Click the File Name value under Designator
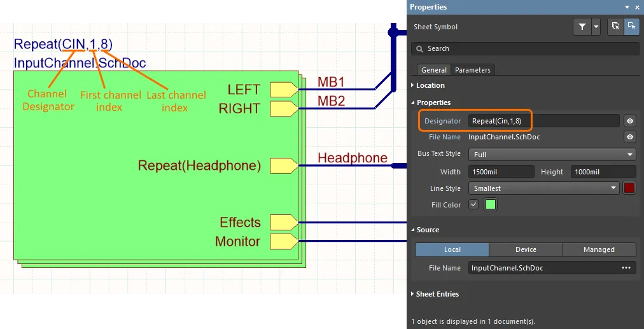The height and width of the screenshot is (329, 644). [504, 137]
